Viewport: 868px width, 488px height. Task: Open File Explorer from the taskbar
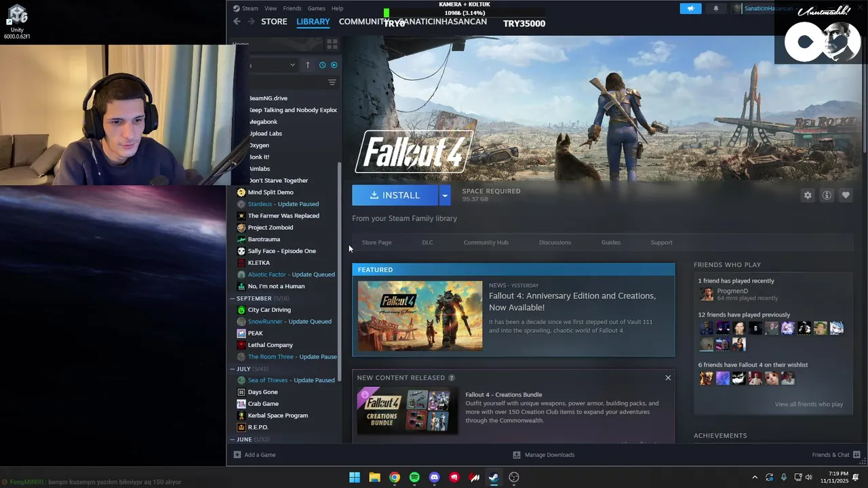click(x=374, y=477)
